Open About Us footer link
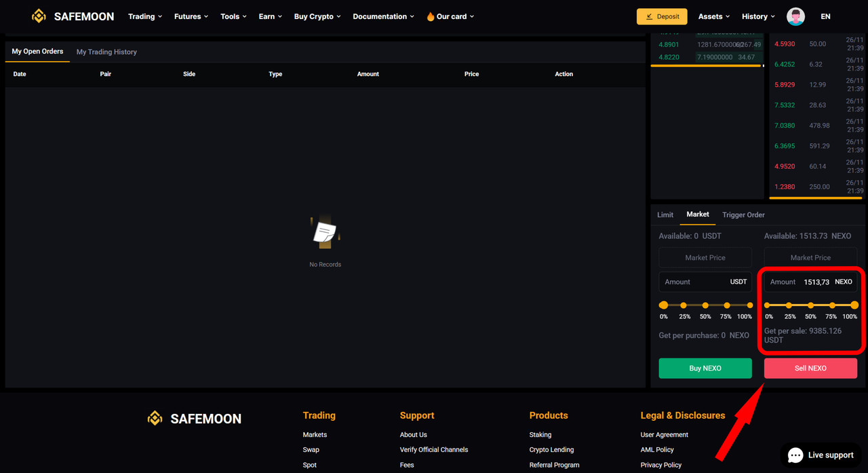 (x=414, y=434)
